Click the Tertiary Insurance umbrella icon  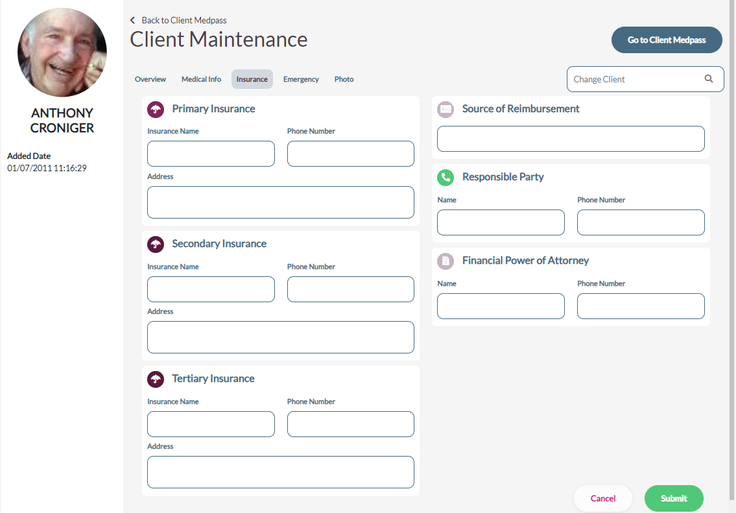(x=155, y=379)
